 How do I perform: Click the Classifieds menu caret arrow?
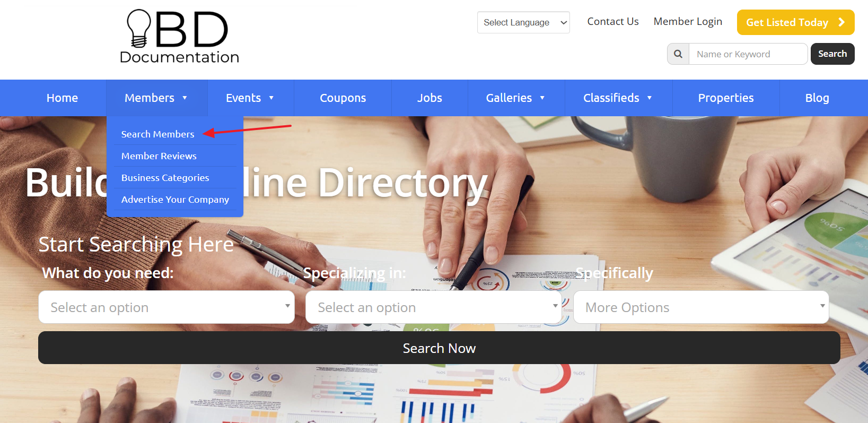650,98
